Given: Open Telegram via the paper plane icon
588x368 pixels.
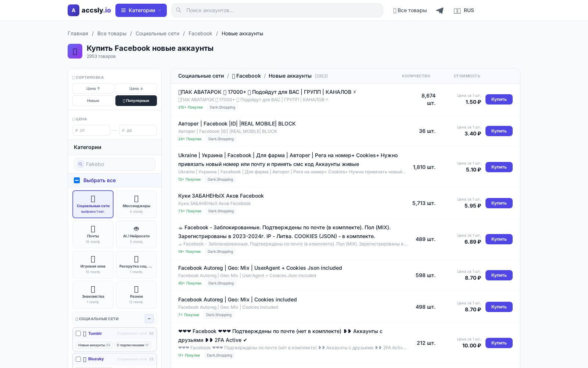Looking at the screenshot, I should click(x=440, y=10).
